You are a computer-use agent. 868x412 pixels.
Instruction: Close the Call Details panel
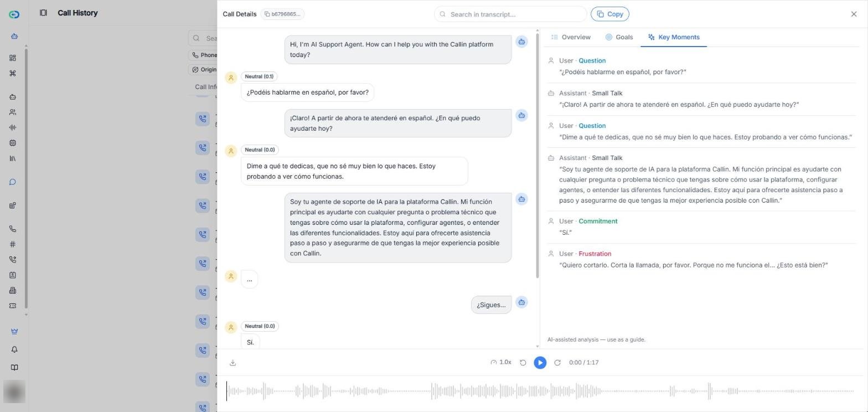pos(854,14)
